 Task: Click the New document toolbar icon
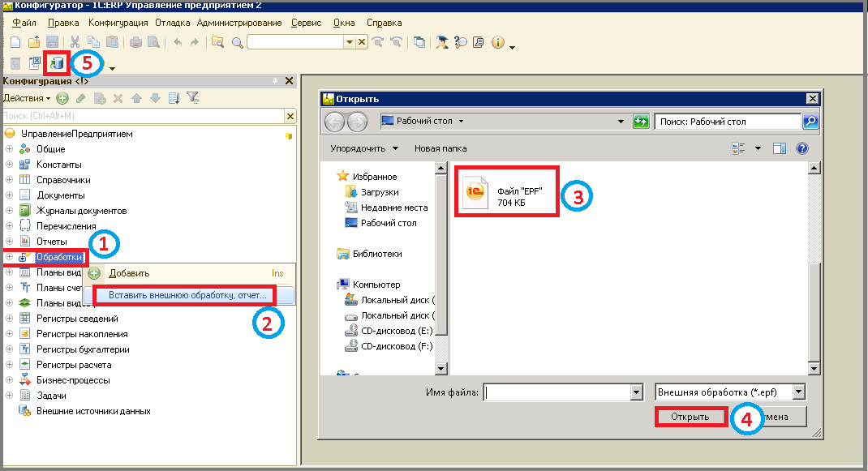(x=15, y=42)
